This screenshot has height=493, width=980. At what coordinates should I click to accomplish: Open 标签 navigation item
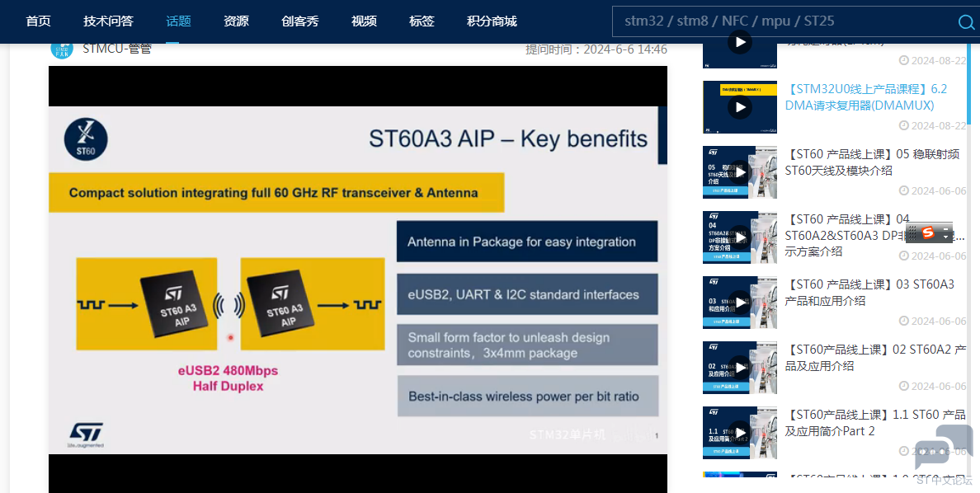point(422,21)
